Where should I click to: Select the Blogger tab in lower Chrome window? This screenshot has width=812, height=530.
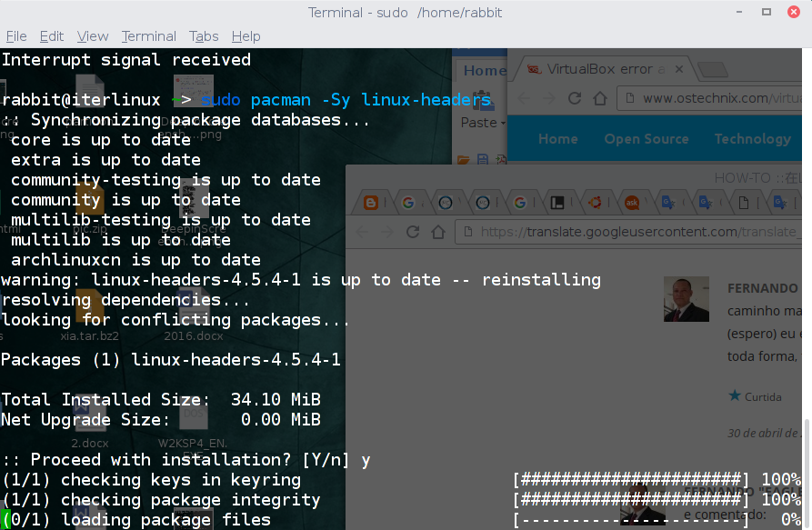[371, 203]
